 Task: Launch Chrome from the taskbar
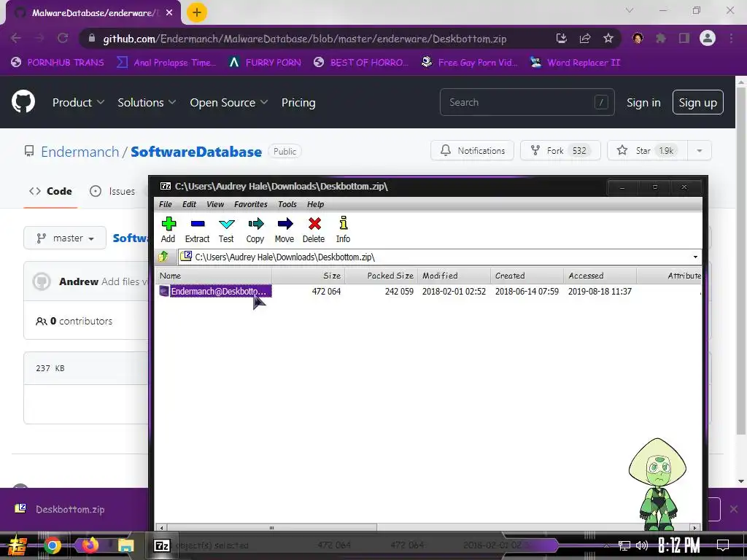(53, 545)
